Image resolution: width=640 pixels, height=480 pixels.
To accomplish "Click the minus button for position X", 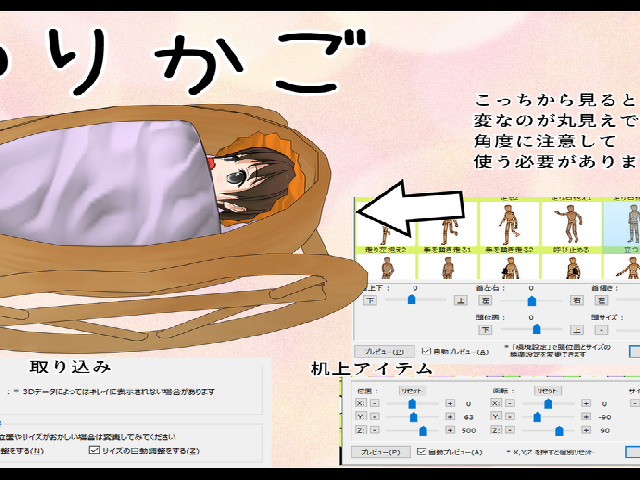I will click(x=373, y=403).
